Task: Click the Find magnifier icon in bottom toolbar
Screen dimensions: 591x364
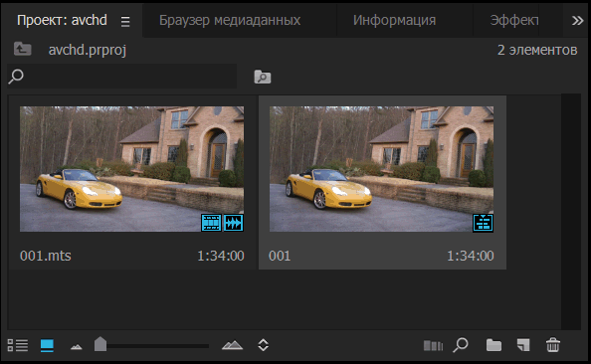Action: tap(461, 345)
